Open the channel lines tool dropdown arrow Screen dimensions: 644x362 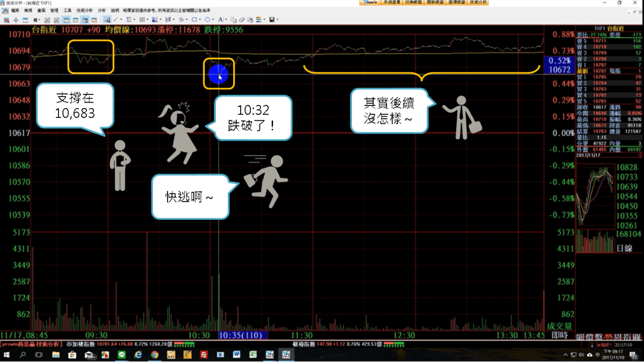174,20
